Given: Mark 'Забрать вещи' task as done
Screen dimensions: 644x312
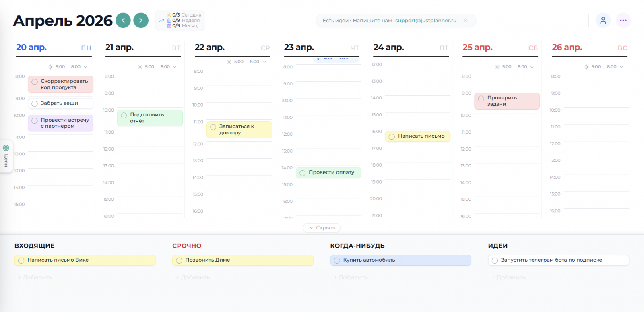Looking at the screenshot, I should [35, 104].
